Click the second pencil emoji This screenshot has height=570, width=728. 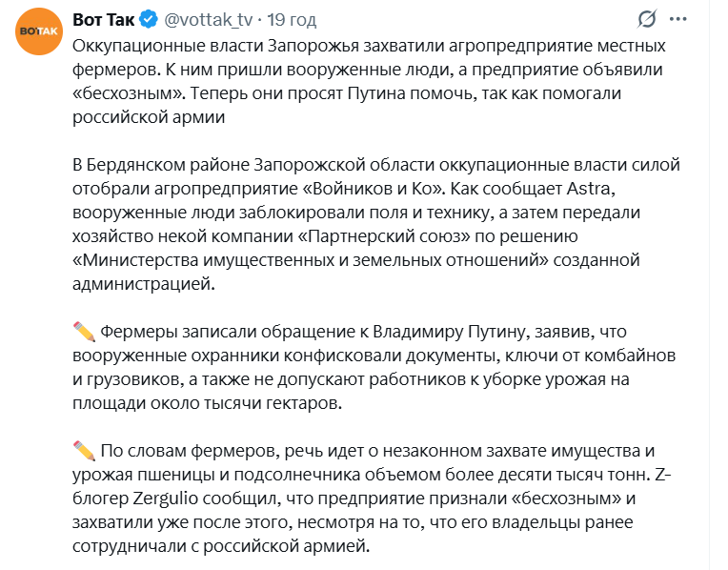click(x=84, y=451)
